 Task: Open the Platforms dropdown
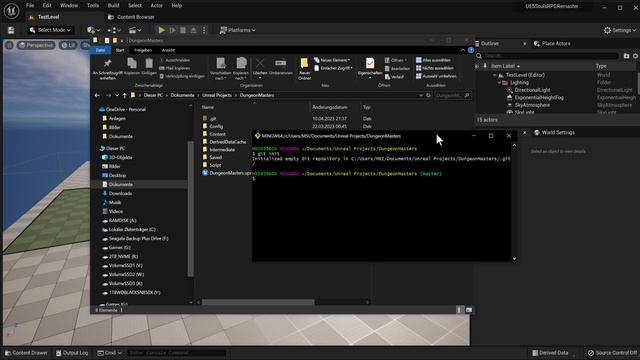[x=238, y=30]
